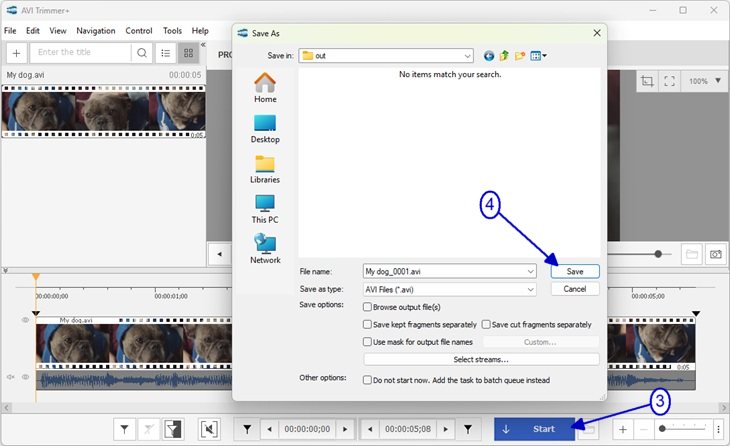Viewport: 730px width, 446px height.
Task: Expand the Save in folder dropdown
Action: coord(467,56)
